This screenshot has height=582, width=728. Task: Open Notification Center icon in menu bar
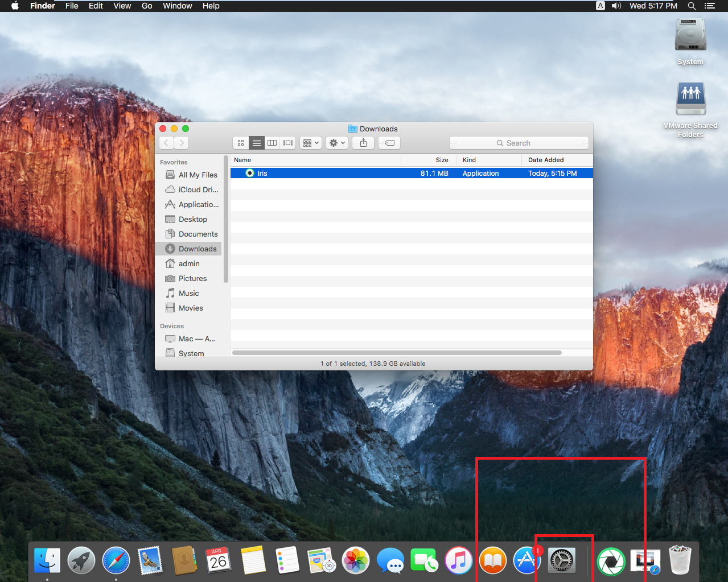(x=709, y=6)
